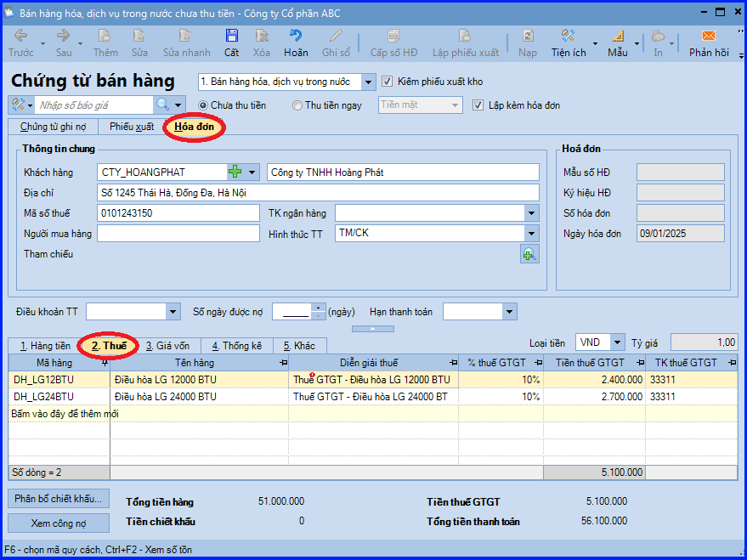Screen dimensions: 747x560
Task: Open the TK ngân hàng dropdown
Action: coord(532,212)
